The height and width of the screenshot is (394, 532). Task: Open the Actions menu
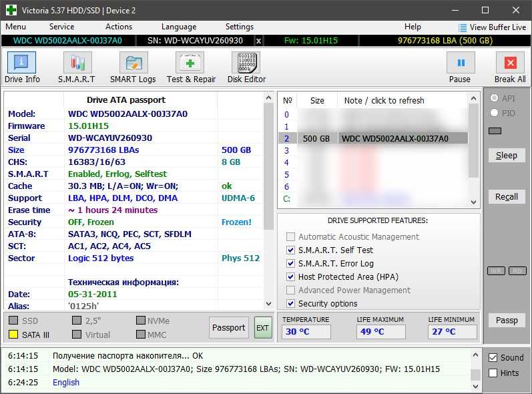[x=118, y=27]
